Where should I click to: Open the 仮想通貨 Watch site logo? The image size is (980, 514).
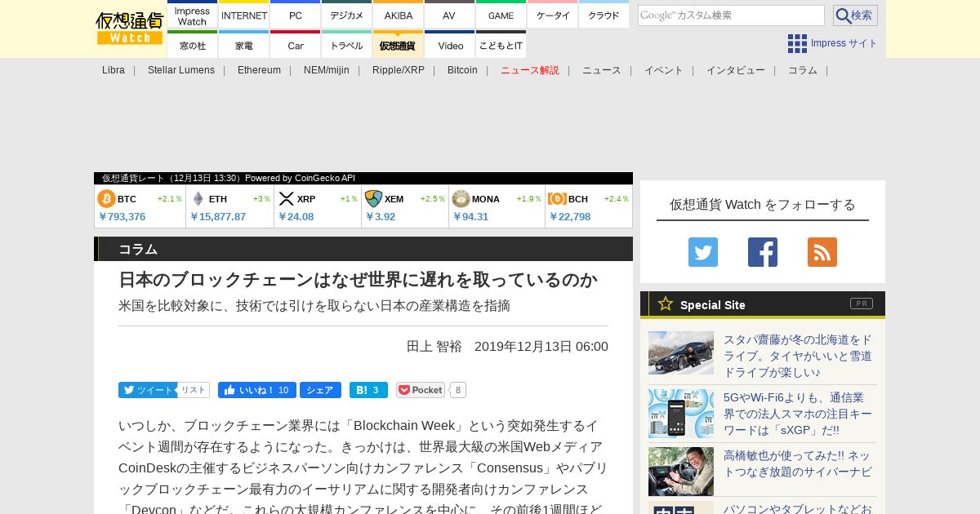(129, 29)
